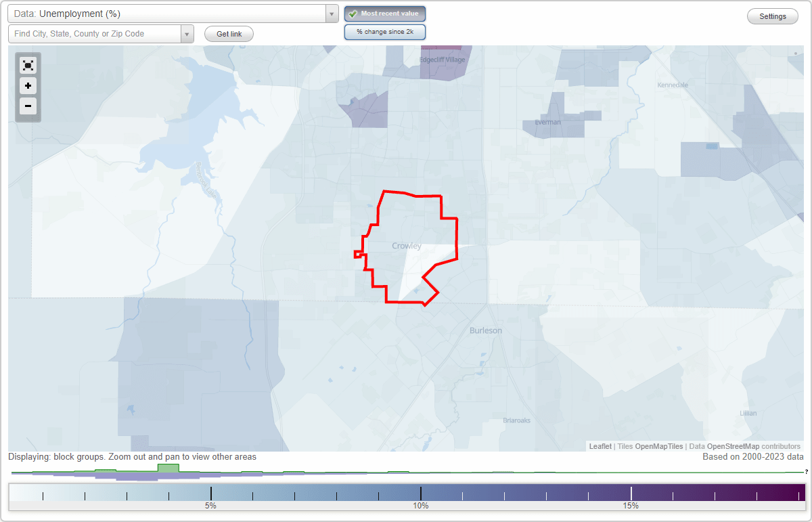
Task: Switch to "% change since 2k" view
Action: [384, 32]
